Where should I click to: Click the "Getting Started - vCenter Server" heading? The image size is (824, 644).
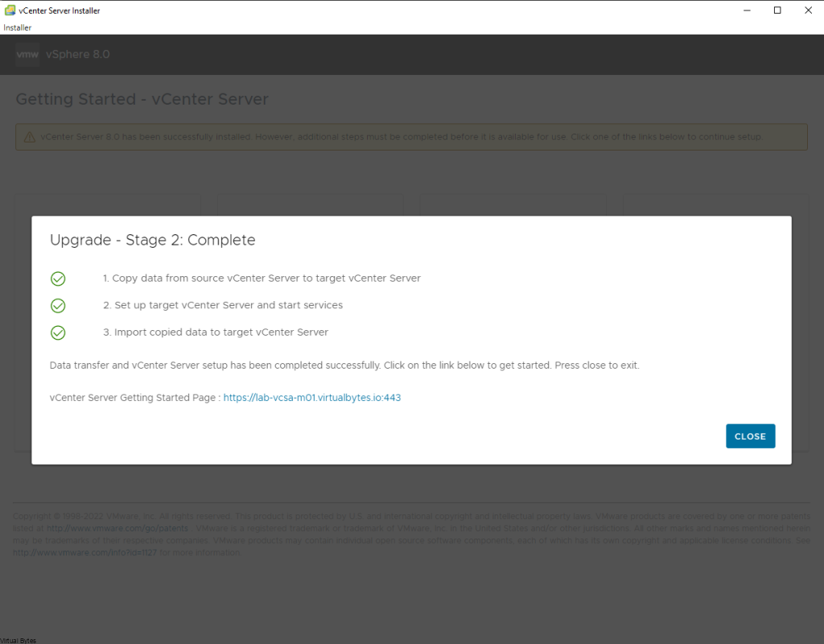click(x=142, y=100)
